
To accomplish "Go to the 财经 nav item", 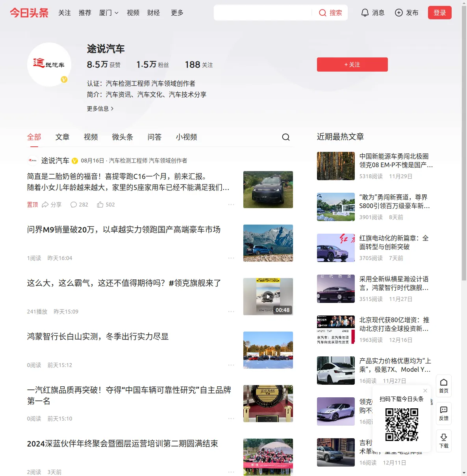I will 154,13.
